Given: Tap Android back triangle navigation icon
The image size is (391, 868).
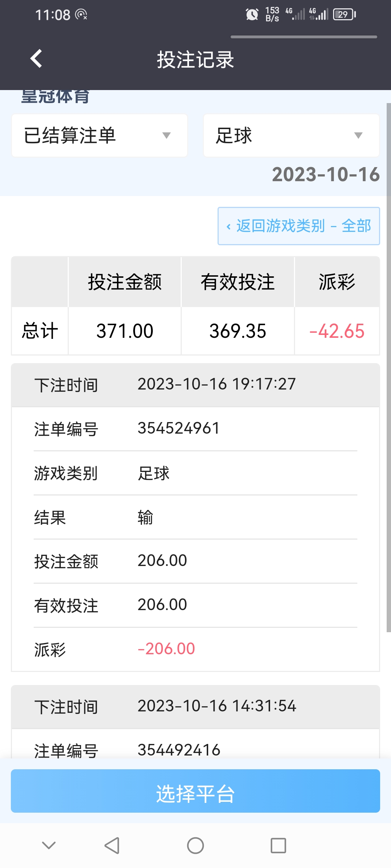Looking at the screenshot, I should coord(112,846).
